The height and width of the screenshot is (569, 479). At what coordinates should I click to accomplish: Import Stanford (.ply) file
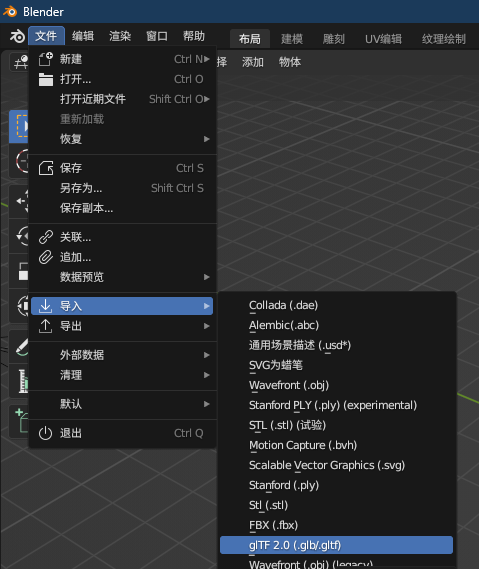click(336, 485)
